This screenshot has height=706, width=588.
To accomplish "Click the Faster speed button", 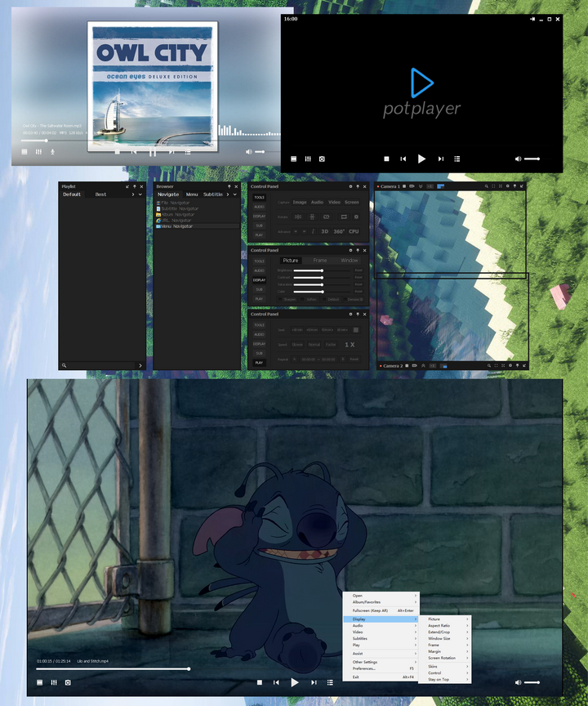I will (x=331, y=345).
